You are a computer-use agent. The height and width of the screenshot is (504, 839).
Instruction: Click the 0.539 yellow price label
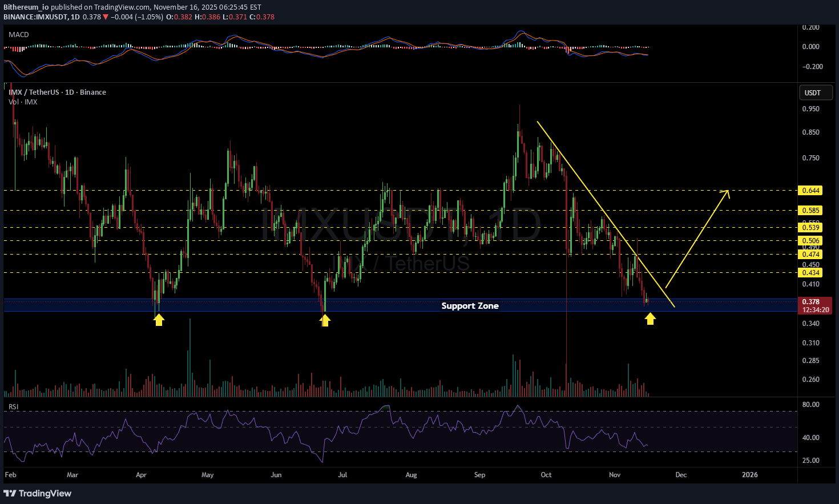[810, 228]
